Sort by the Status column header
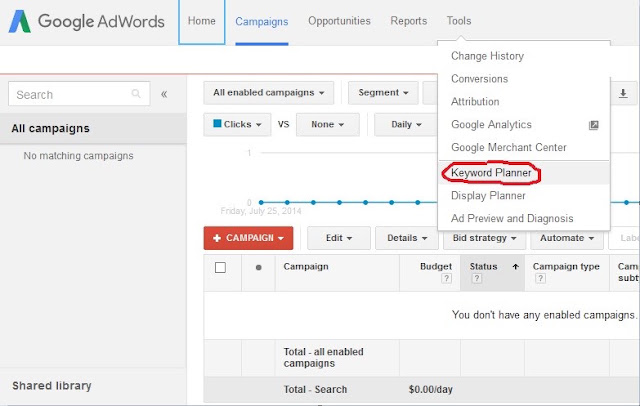The height and width of the screenshot is (406, 640). tap(483, 266)
